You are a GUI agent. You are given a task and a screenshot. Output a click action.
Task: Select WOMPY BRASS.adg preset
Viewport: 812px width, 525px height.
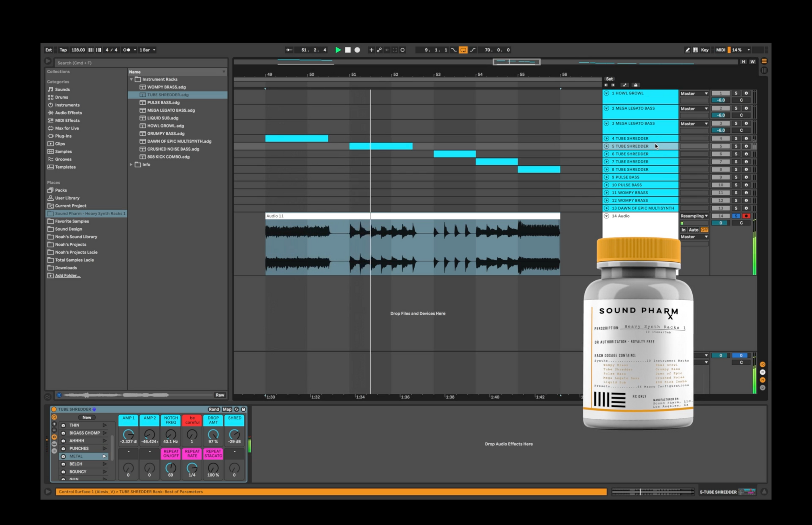(x=166, y=87)
